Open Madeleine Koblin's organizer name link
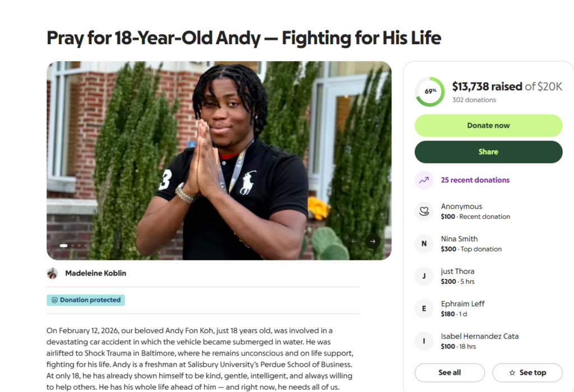 pos(95,273)
